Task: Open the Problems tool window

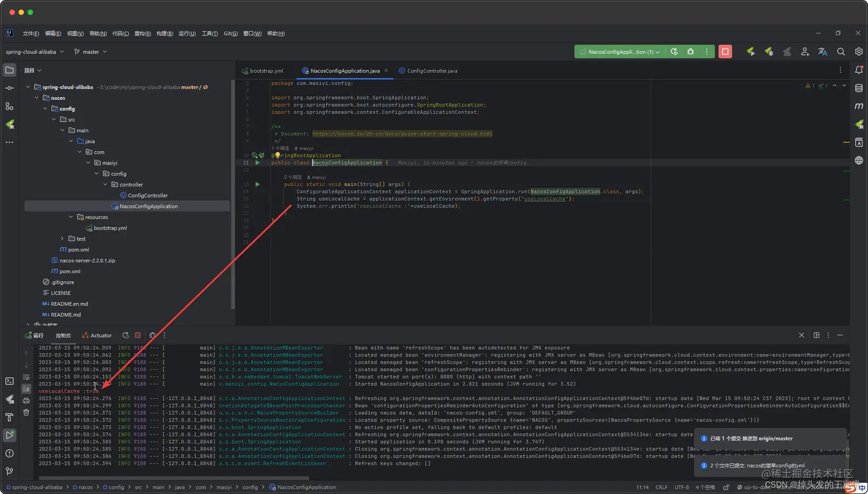Action: tap(9, 453)
